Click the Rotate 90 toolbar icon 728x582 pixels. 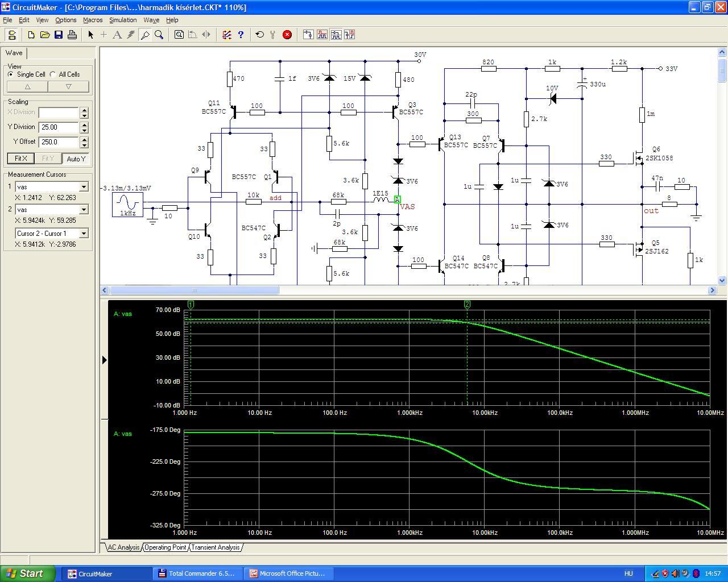coord(193,35)
